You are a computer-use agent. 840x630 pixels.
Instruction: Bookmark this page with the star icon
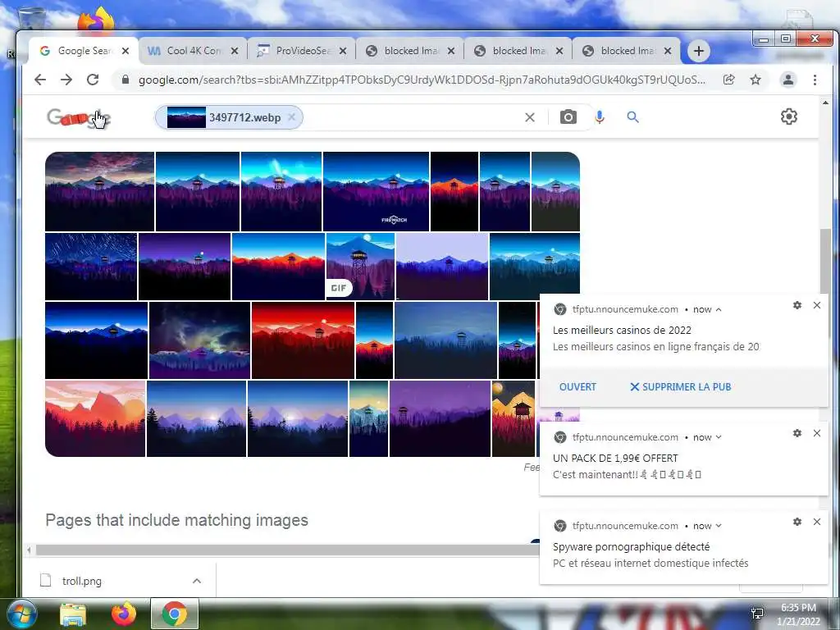coord(756,80)
